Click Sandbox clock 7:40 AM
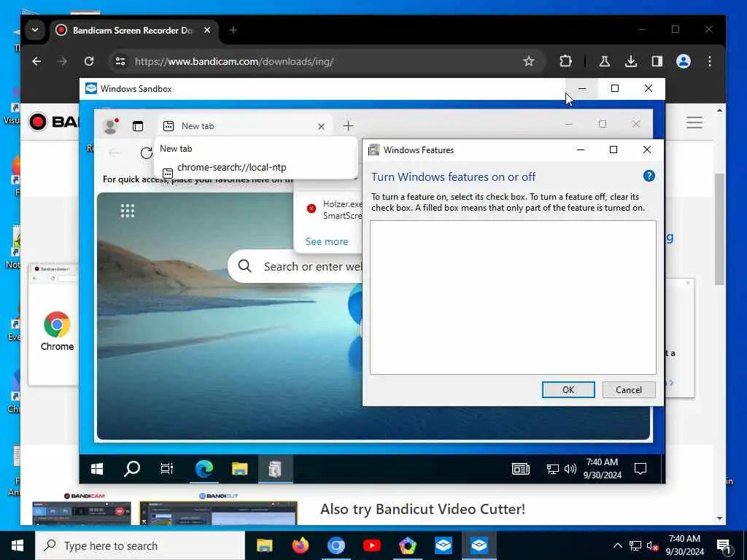Viewport: 747px width, 560px height. [602, 462]
